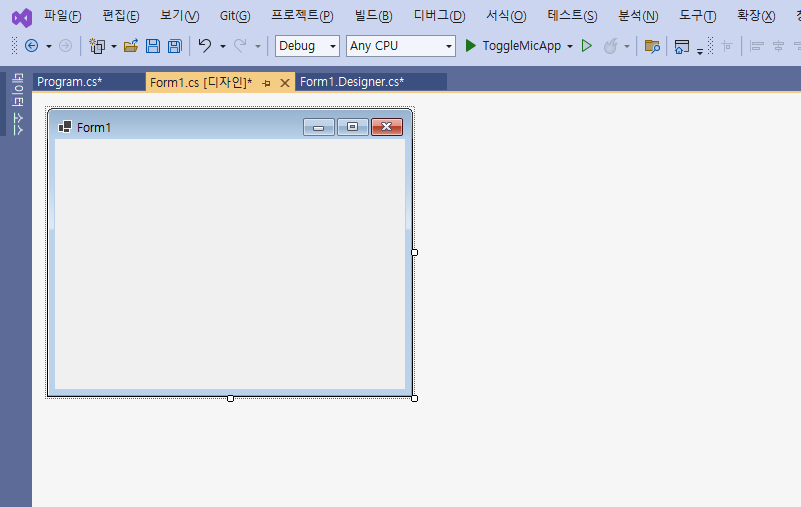Open the 편집(E) menu
This screenshot has width=801, height=507.
(x=121, y=16)
